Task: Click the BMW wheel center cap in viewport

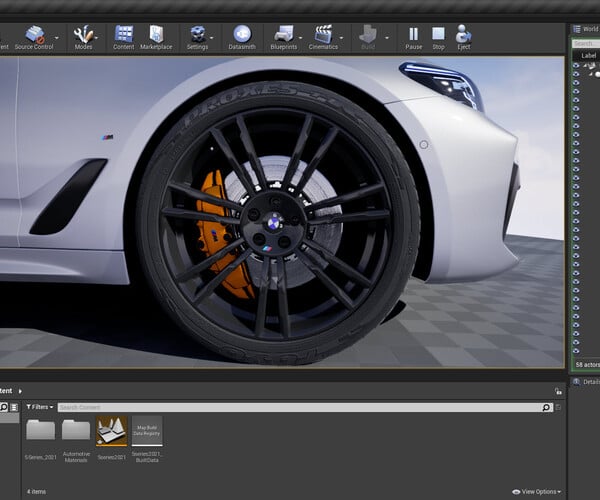Action: coord(273,223)
